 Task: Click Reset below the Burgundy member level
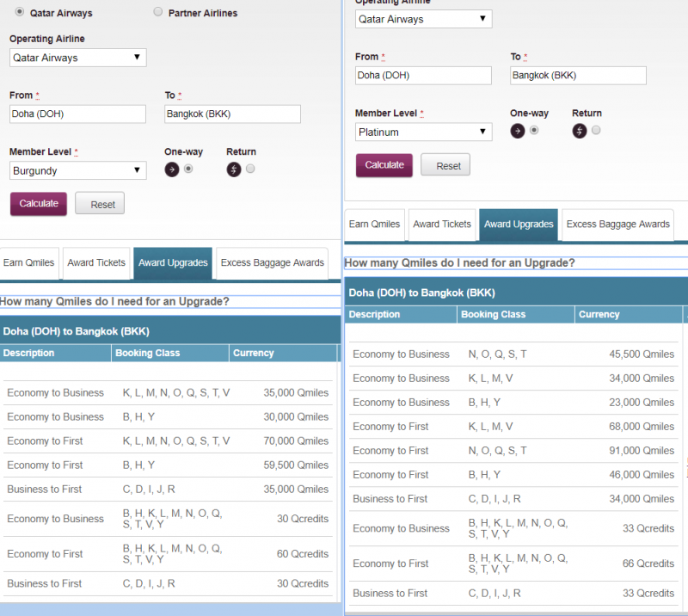[x=100, y=204]
